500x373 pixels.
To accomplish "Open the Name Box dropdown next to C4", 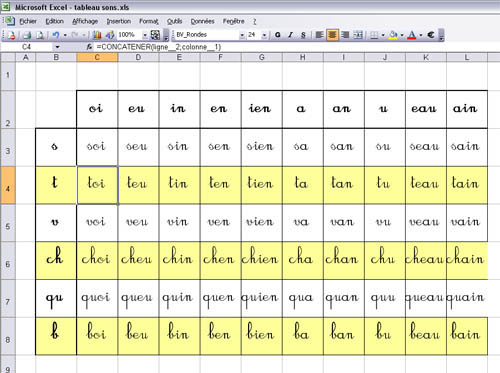I will point(57,47).
